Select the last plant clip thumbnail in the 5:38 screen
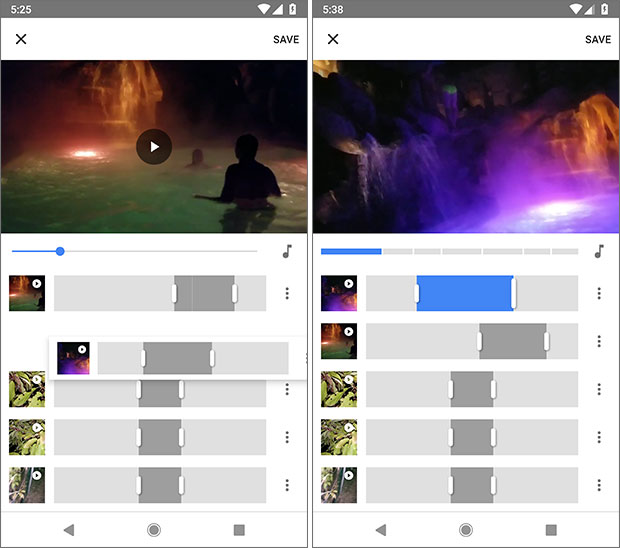620x548 pixels. (339, 485)
